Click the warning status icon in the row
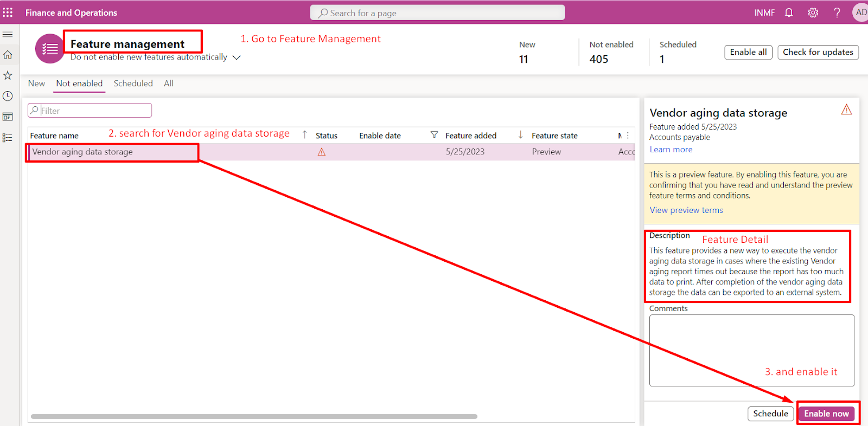Image resolution: width=868 pixels, height=426 pixels. (322, 152)
